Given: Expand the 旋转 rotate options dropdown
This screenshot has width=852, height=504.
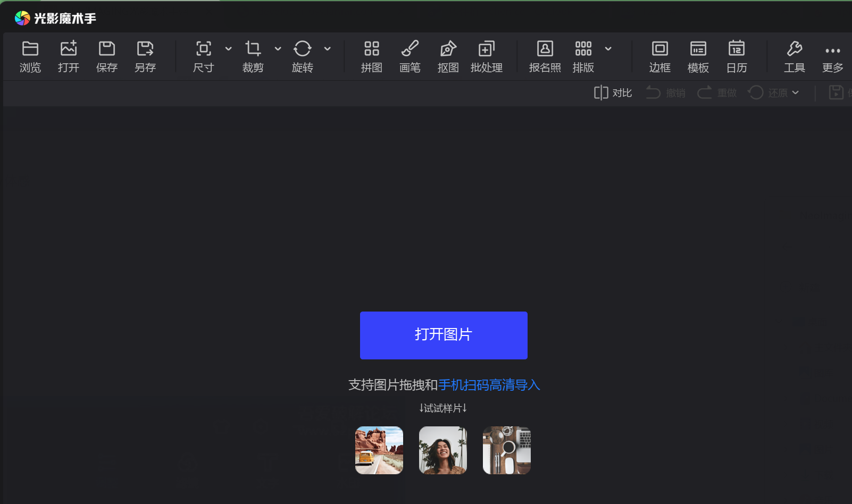Looking at the screenshot, I should (328, 48).
